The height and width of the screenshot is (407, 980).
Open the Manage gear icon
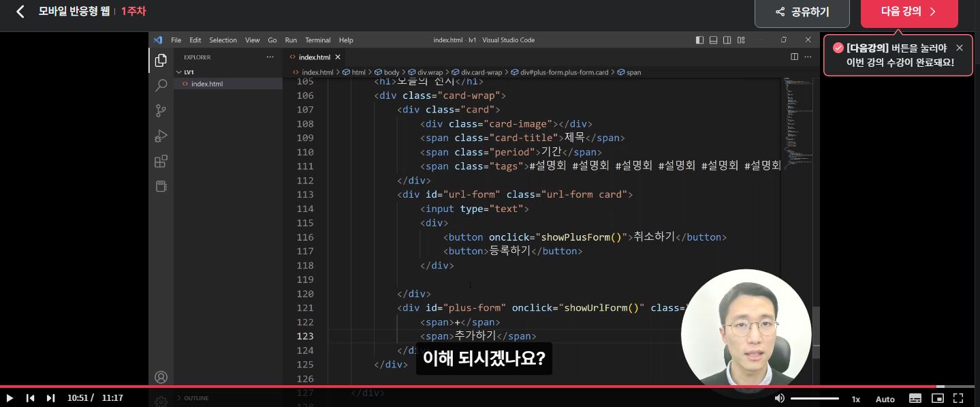tap(161, 401)
